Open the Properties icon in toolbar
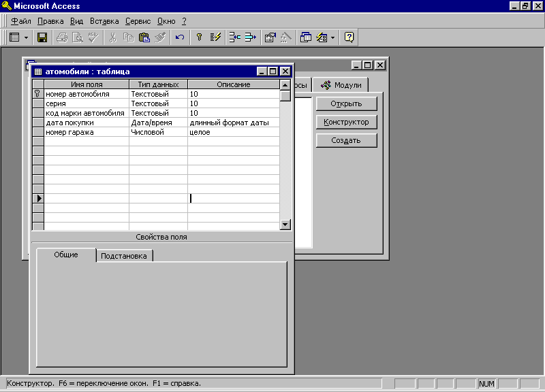 tap(270, 37)
